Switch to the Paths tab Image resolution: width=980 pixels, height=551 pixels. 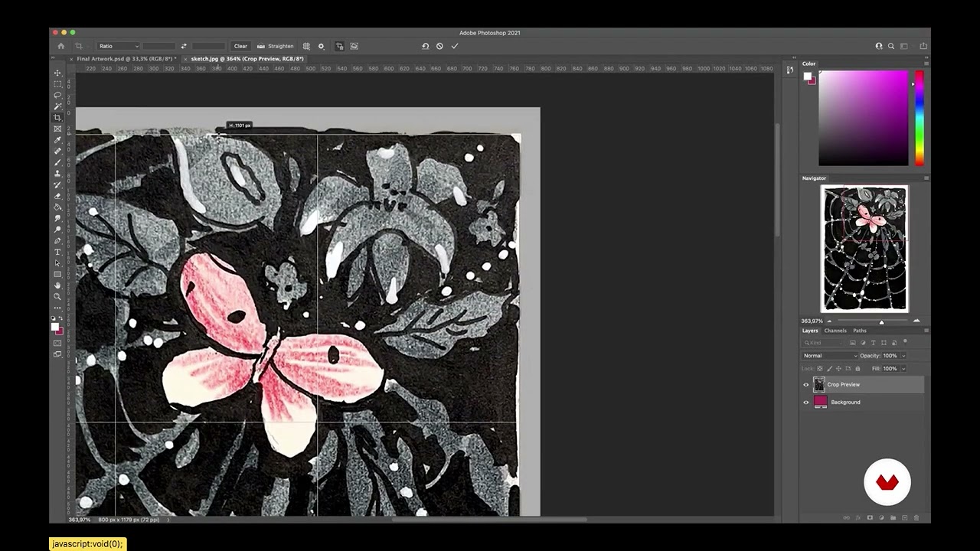coord(860,331)
